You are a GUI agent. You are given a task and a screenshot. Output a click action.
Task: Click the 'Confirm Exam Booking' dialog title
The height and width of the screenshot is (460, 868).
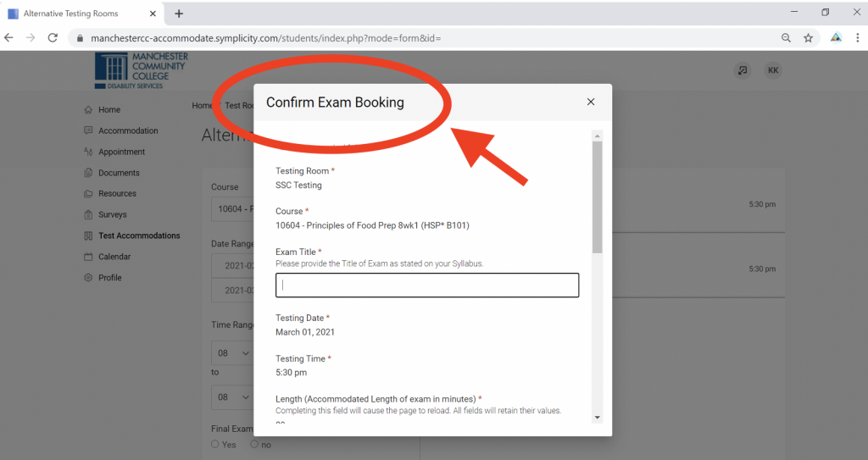click(335, 103)
